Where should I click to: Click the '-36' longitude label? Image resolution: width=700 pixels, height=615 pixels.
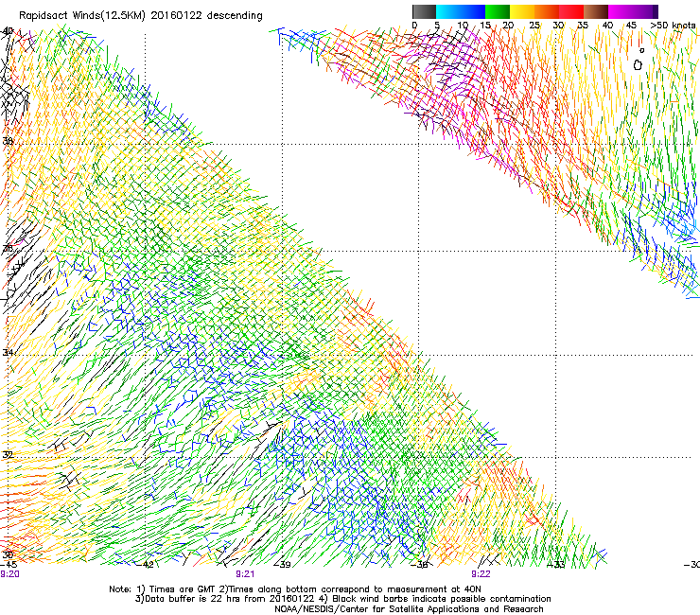click(x=420, y=565)
